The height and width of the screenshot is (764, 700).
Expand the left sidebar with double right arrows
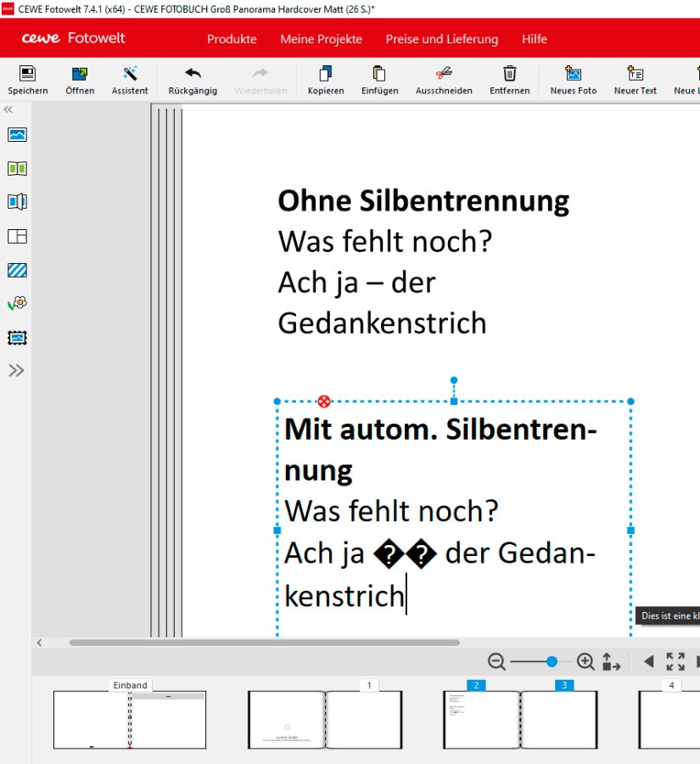click(x=16, y=370)
